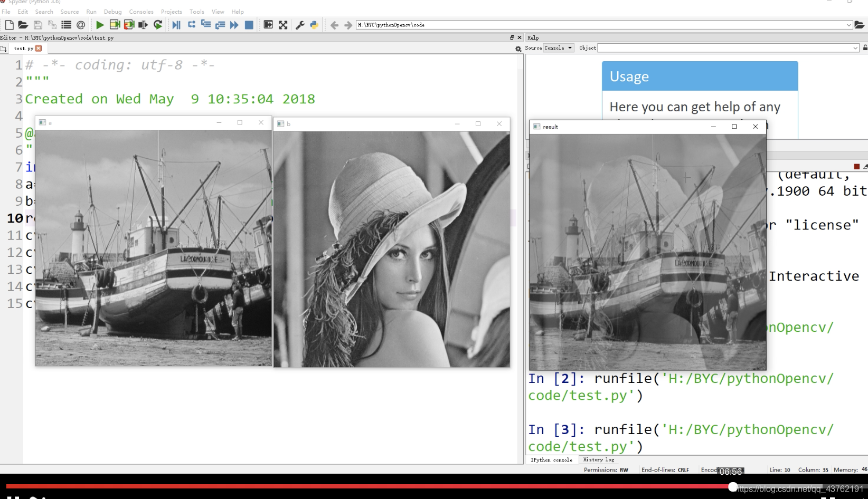Go back with the left arrow icon
Screen dimensions: 868x499
[334, 25]
